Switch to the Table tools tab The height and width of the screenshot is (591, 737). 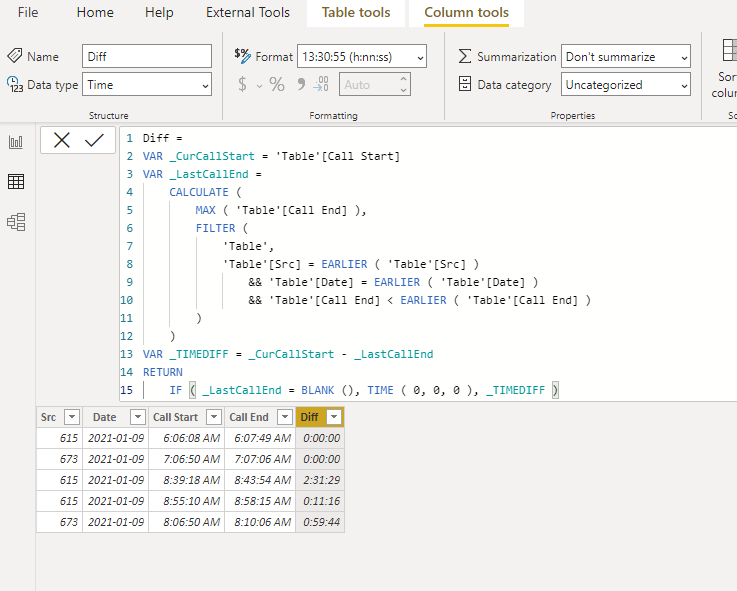click(356, 13)
